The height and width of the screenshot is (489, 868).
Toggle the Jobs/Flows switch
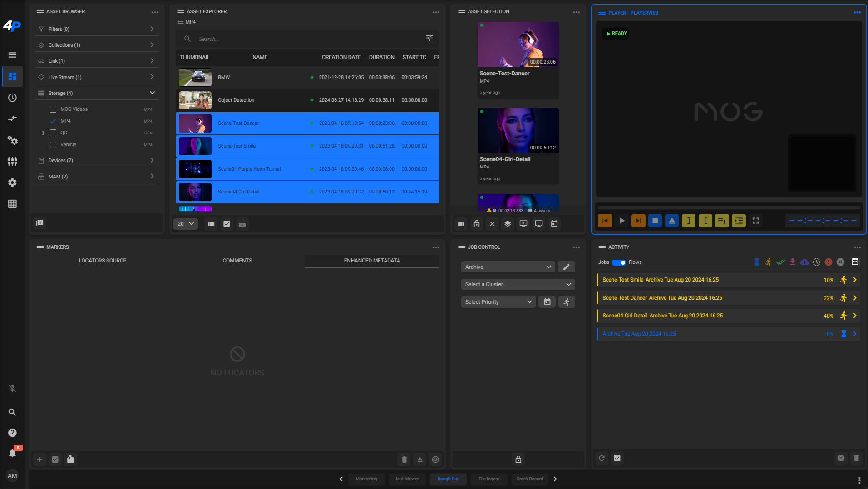coord(619,262)
